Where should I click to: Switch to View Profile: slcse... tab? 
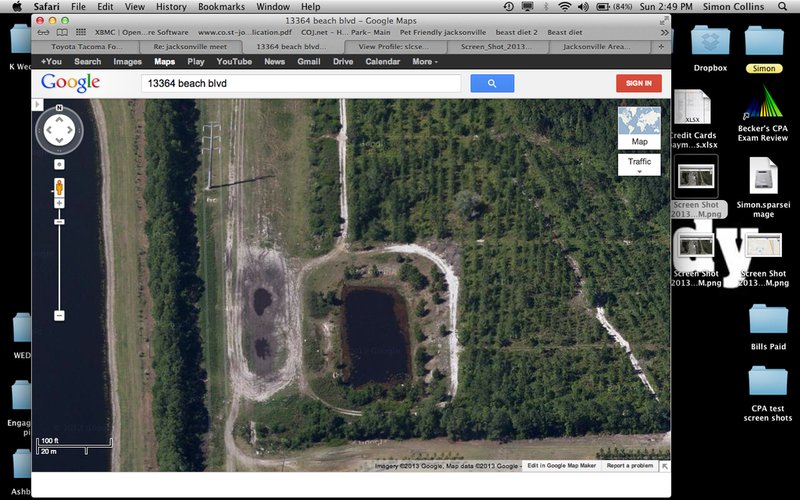point(394,46)
